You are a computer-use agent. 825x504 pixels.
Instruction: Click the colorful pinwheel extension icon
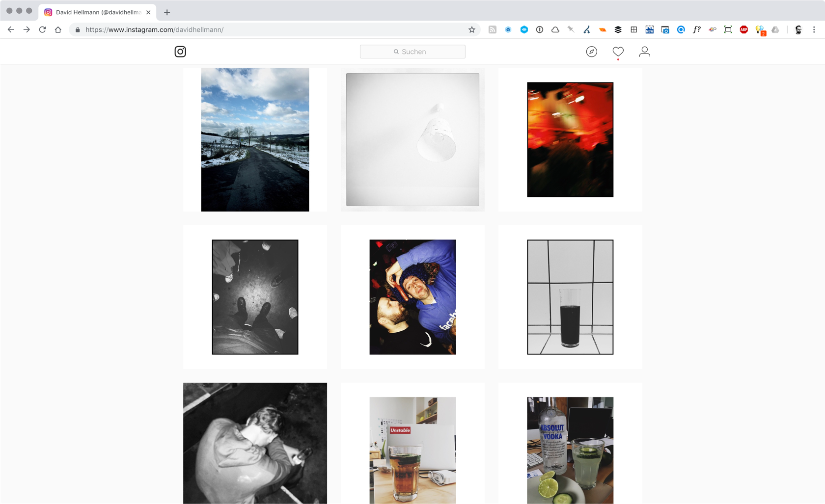click(713, 29)
